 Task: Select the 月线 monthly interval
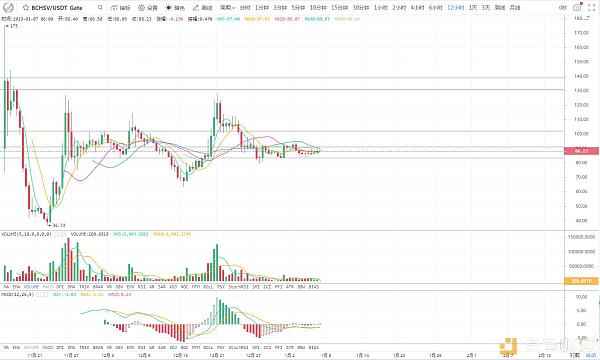point(515,7)
